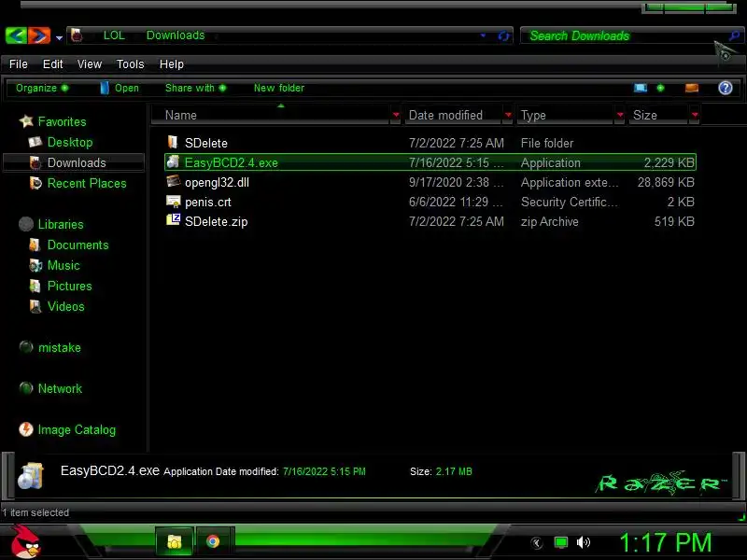Click the search magnifier icon
This screenshot has width=747, height=560.
coord(734,35)
